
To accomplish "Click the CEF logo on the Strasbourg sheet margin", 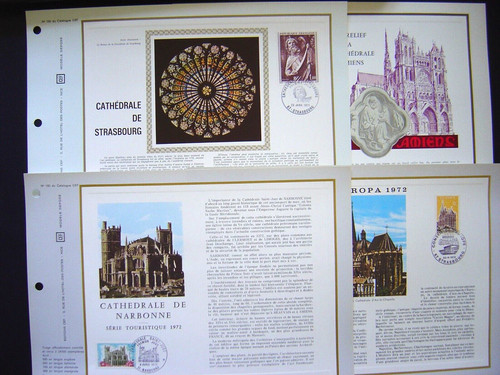I will click(61, 79).
